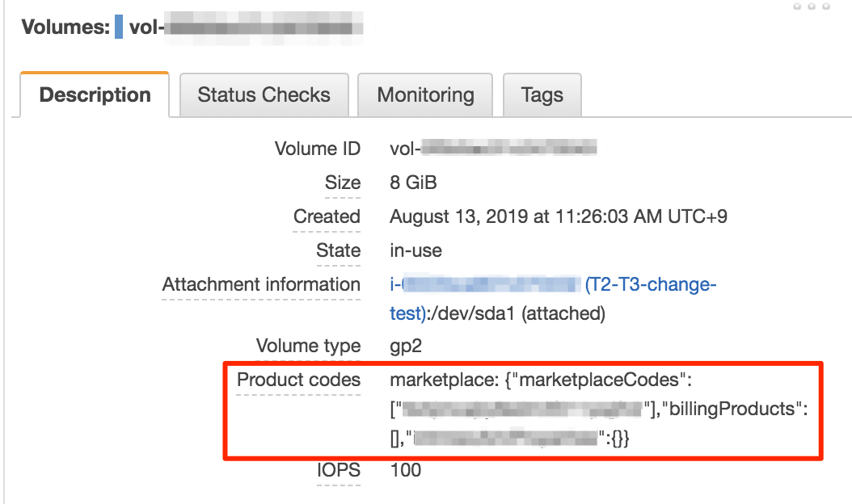This screenshot has height=504, width=852.
Task: Click the last pane-resize icon at top right
Action: coord(825,6)
